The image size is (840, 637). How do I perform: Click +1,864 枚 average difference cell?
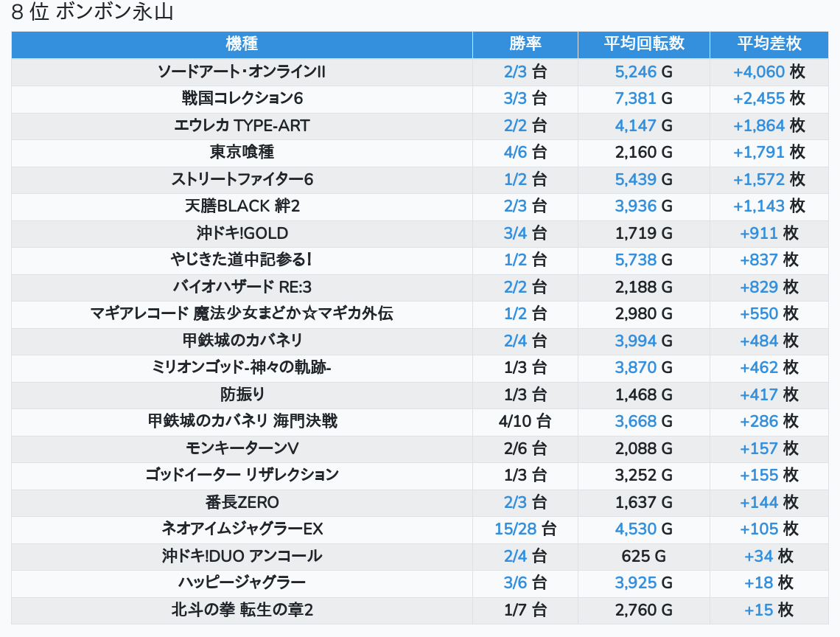(x=769, y=125)
